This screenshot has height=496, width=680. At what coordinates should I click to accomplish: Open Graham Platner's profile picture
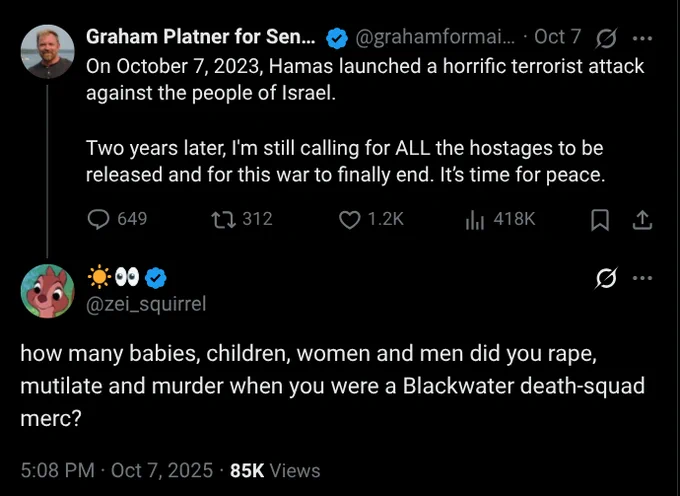click(x=47, y=51)
